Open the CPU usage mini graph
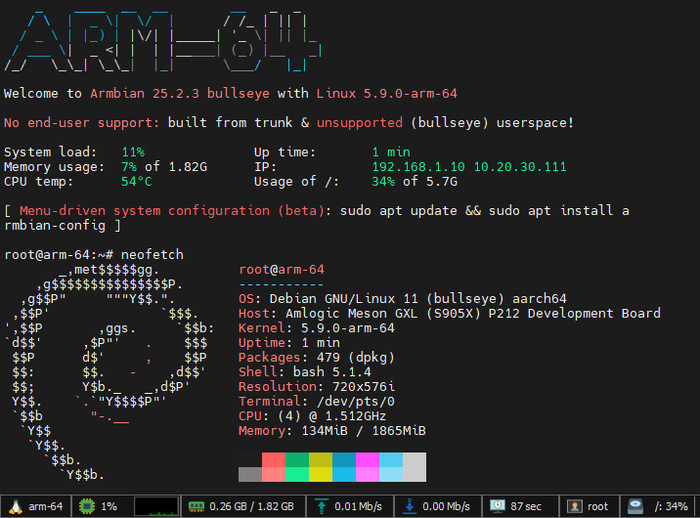Viewport: 700px width, 518px height. (x=156, y=506)
